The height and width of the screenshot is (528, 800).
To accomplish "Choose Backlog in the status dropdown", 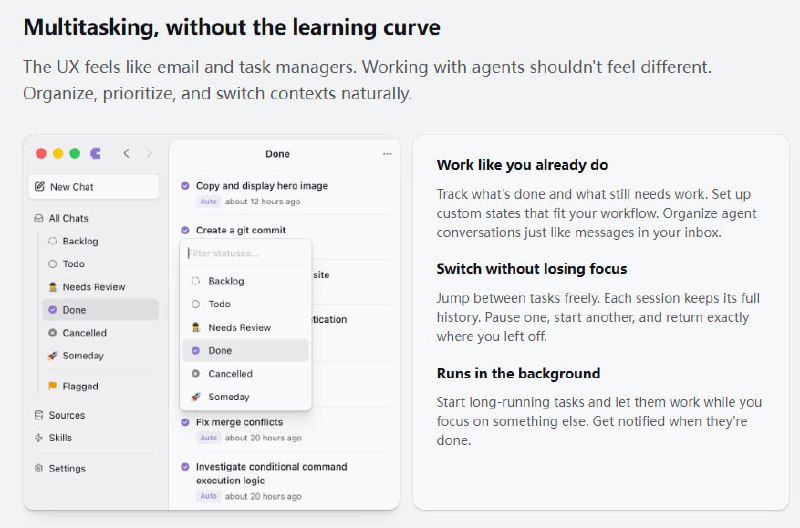I will (x=226, y=281).
